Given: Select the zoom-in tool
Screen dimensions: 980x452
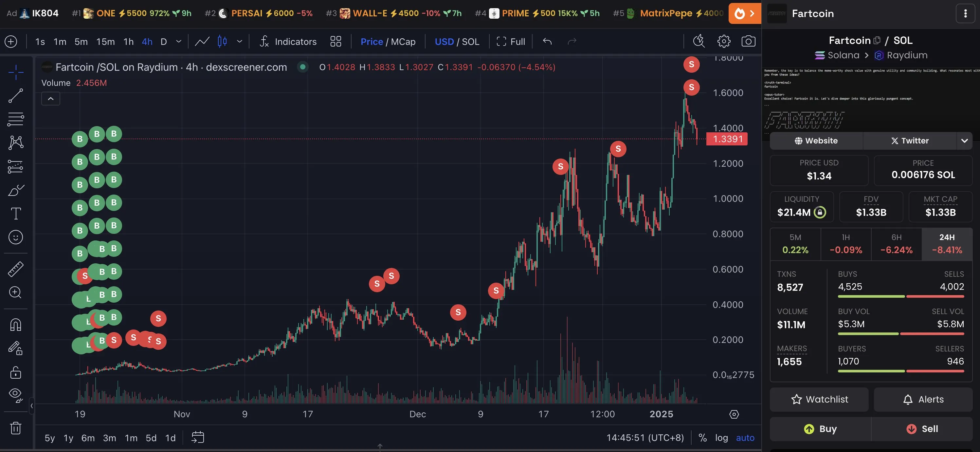Looking at the screenshot, I should pyautogui.click(x=16, y=292).
